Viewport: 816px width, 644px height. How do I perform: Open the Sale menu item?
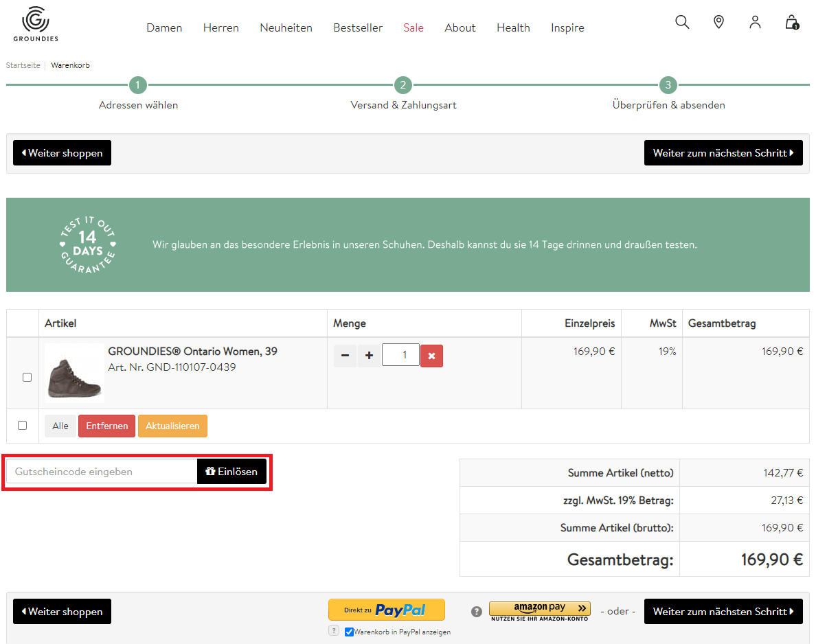coord(413,27)
